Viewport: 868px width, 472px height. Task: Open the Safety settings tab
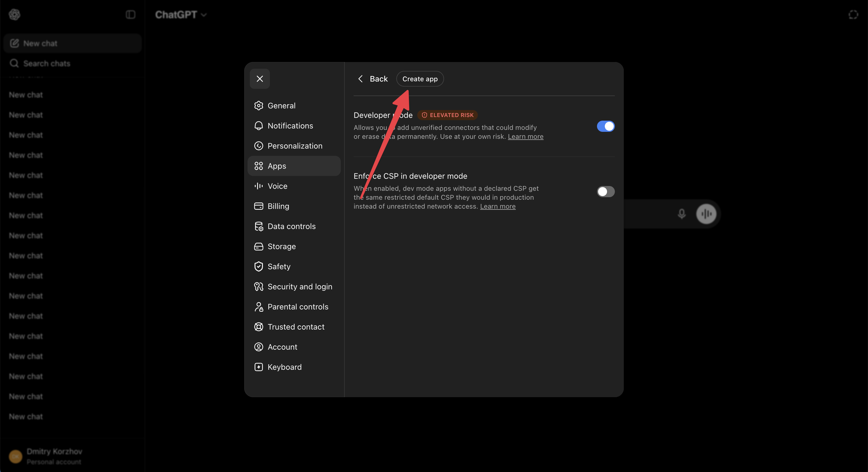(294, 266)
